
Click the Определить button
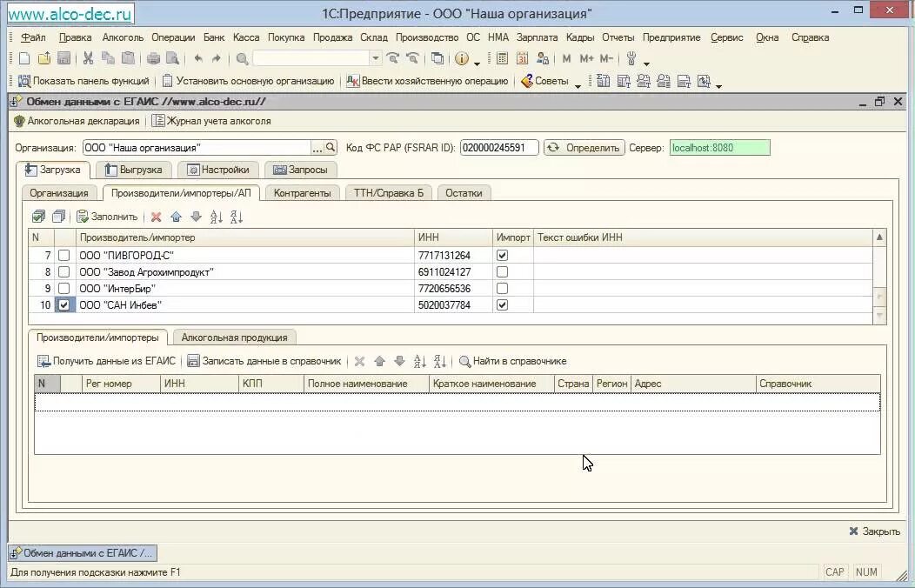pos(584,148)
